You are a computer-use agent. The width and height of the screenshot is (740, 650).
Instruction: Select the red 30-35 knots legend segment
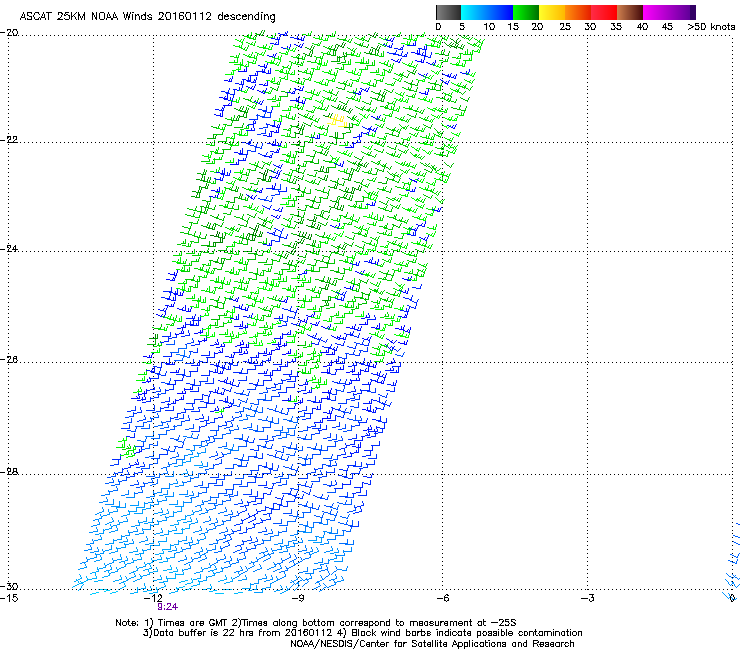(604, 12)
